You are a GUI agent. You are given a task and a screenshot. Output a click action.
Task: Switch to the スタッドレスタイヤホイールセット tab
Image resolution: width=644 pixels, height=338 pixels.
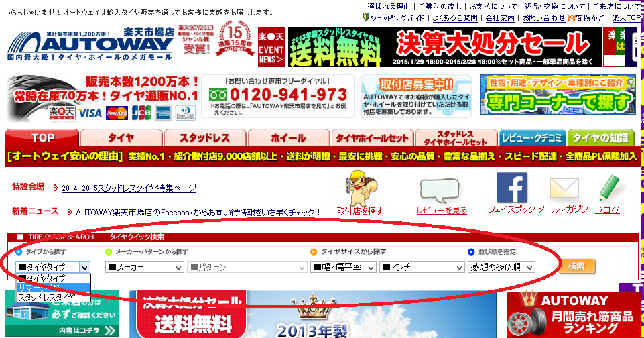click(456, 138)
